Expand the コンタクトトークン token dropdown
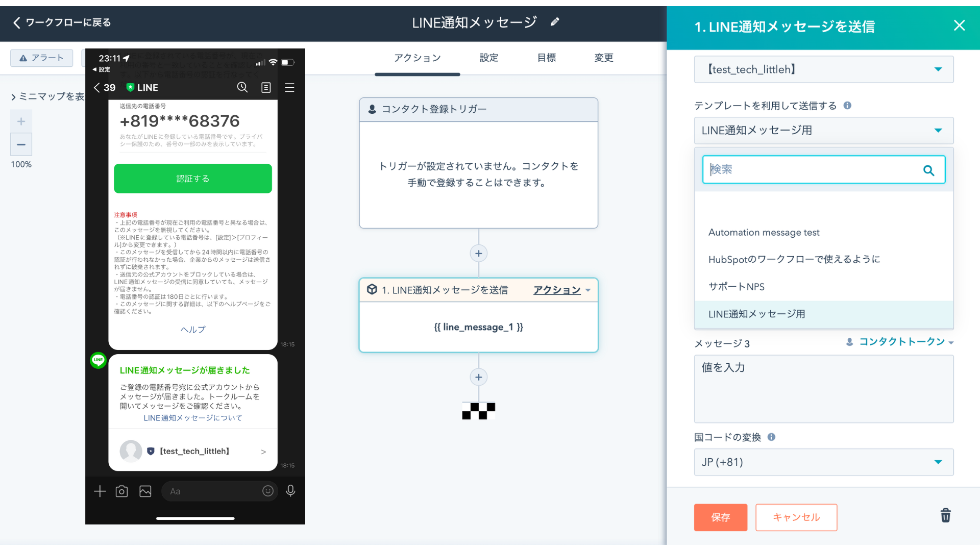 click(x=901, y=342)
